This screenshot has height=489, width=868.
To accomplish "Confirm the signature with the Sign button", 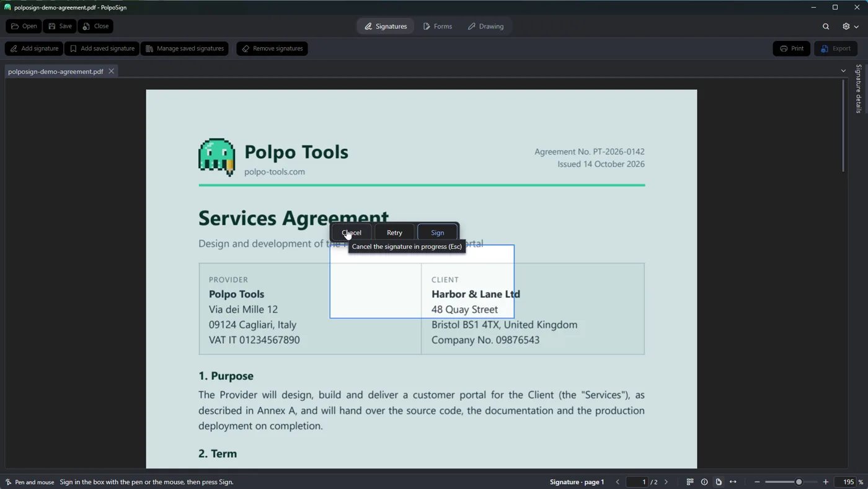I will pos(438,233).
